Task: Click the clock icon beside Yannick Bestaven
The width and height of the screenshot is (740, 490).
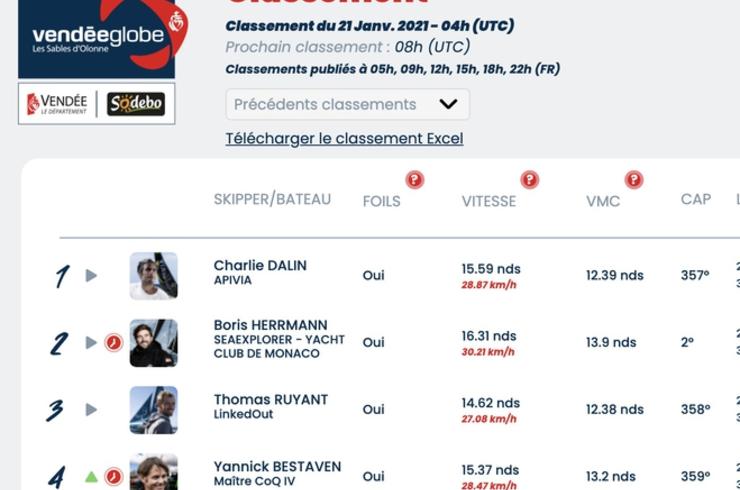Action: click(x=114, y=476)
